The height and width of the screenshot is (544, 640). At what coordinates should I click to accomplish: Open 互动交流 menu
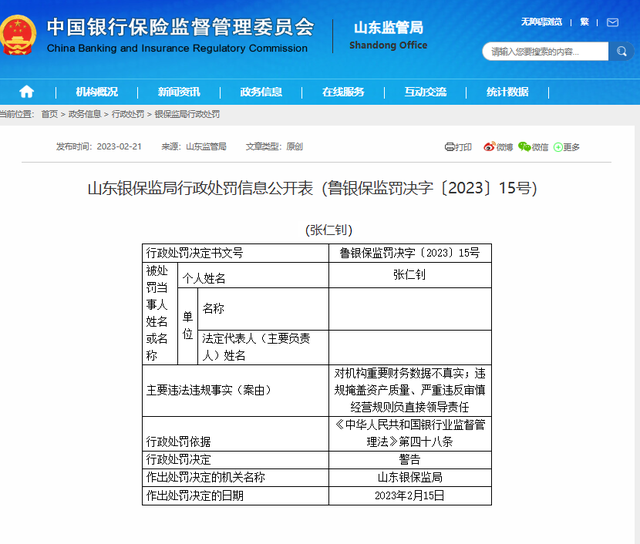click(x=425, y=92)
